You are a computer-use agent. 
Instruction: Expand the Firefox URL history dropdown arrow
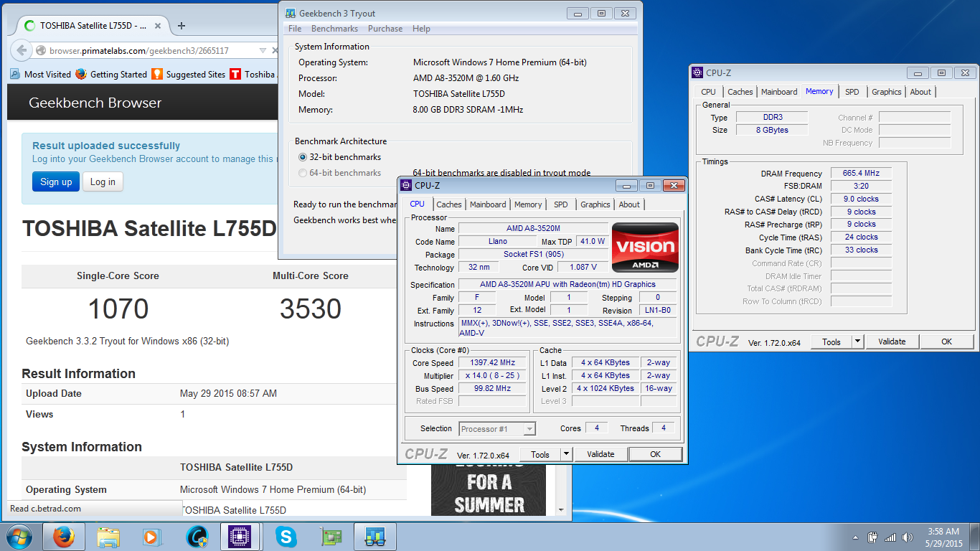click(263, 51)
